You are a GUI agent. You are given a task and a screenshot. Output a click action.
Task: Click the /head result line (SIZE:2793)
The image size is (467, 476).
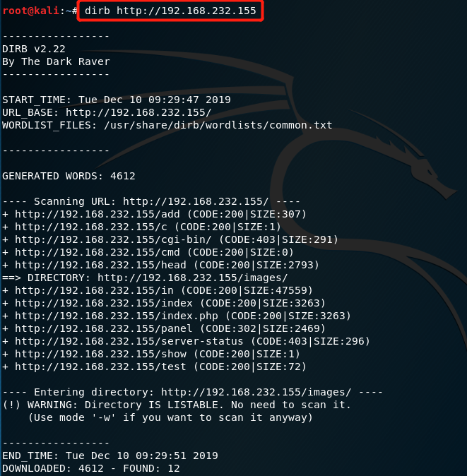(x=160, y=266)
